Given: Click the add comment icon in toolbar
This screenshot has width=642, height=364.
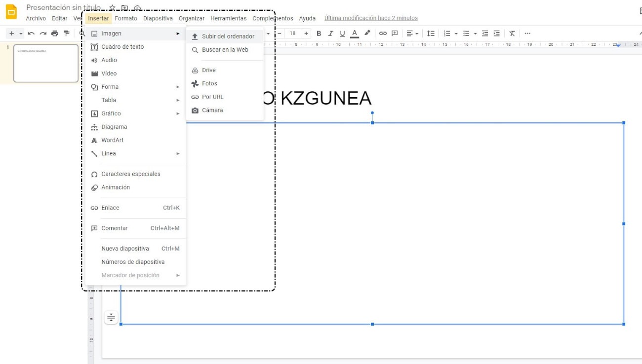Looking at the screenshot, I should point(395,34).
